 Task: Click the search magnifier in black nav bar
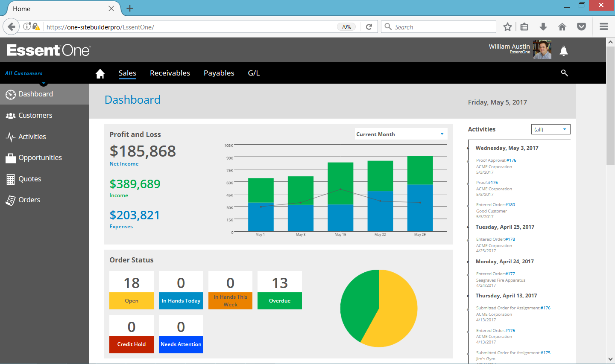click(564, 73)
